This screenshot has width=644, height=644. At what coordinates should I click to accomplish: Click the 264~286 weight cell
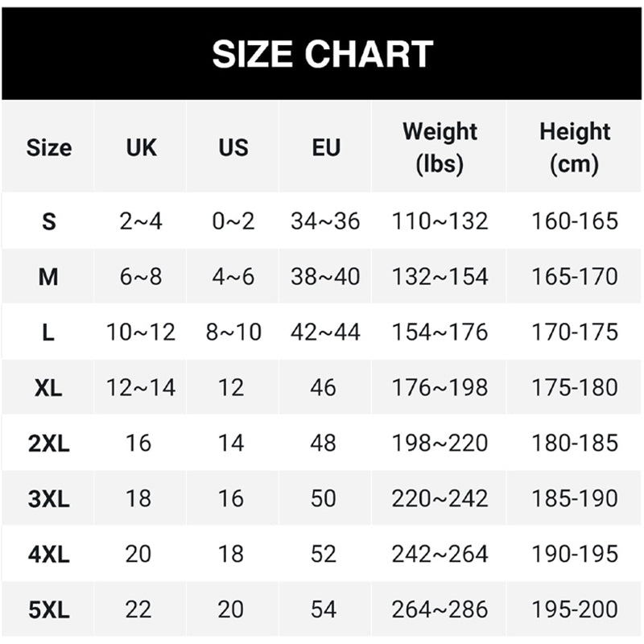(x=440, y=610)
